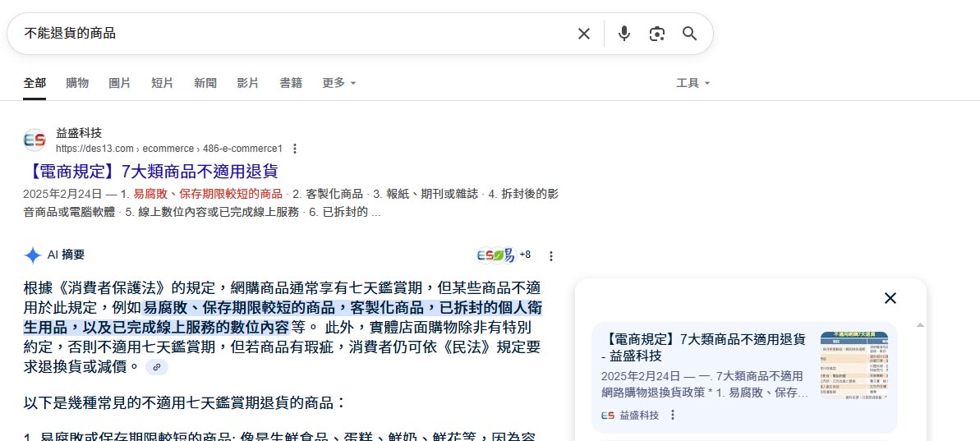Click into the search input field
Viewport: 980px width, 441px height.
[288, 34]
